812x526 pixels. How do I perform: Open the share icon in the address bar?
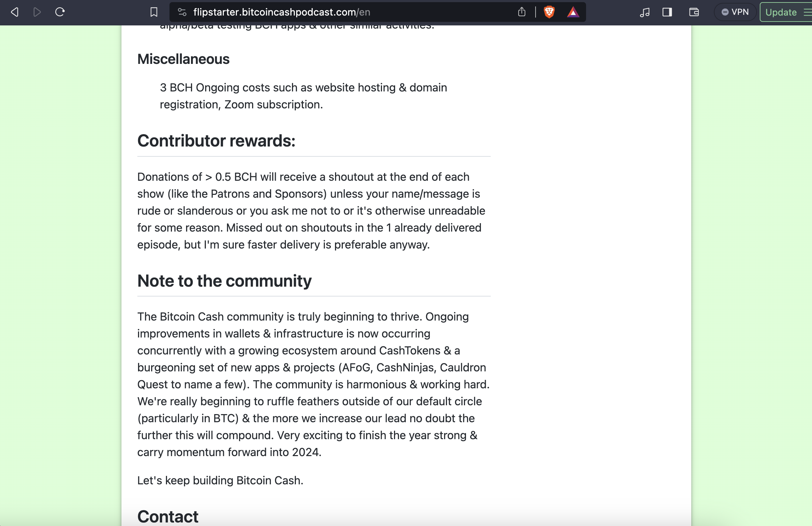point(521,12)
